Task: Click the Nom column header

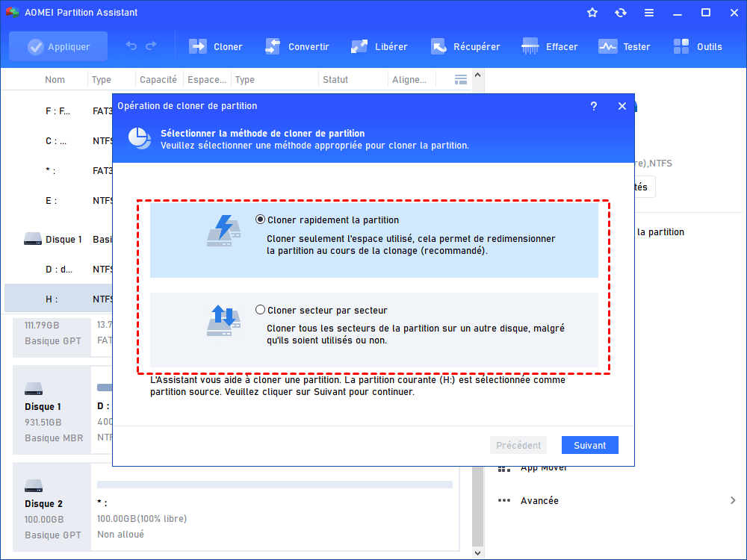Action: (55, 80)
